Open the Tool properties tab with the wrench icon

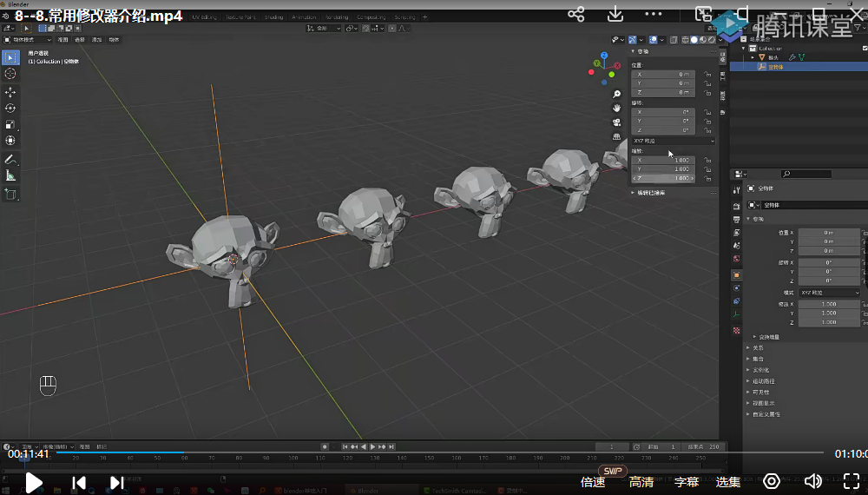tap(736, 190)
